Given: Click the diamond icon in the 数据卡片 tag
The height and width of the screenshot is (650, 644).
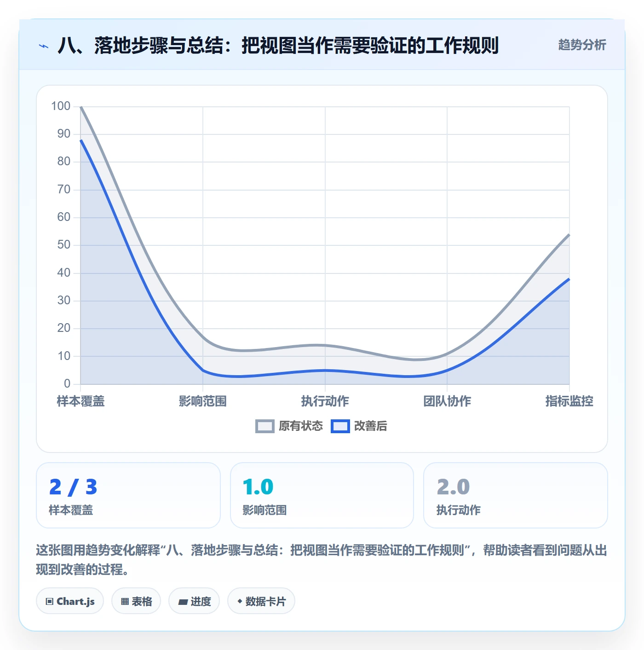Looking at the screenshot, I should (240, 601).
